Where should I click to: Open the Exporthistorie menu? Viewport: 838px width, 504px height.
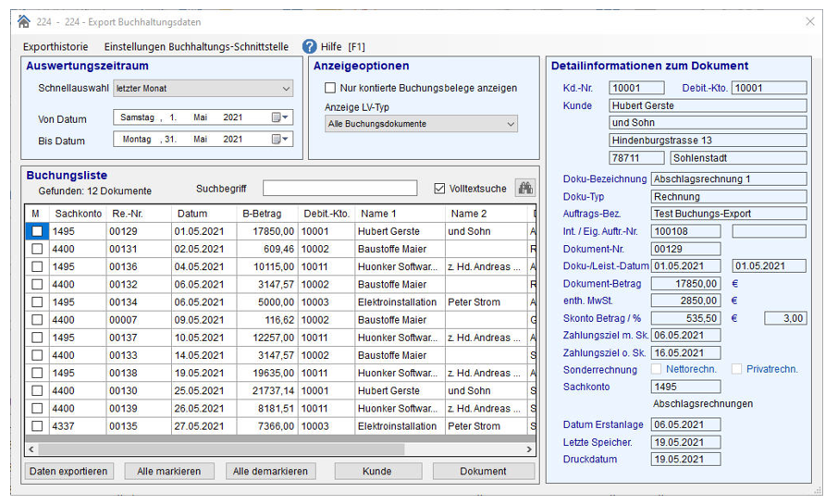coord(55,46)
